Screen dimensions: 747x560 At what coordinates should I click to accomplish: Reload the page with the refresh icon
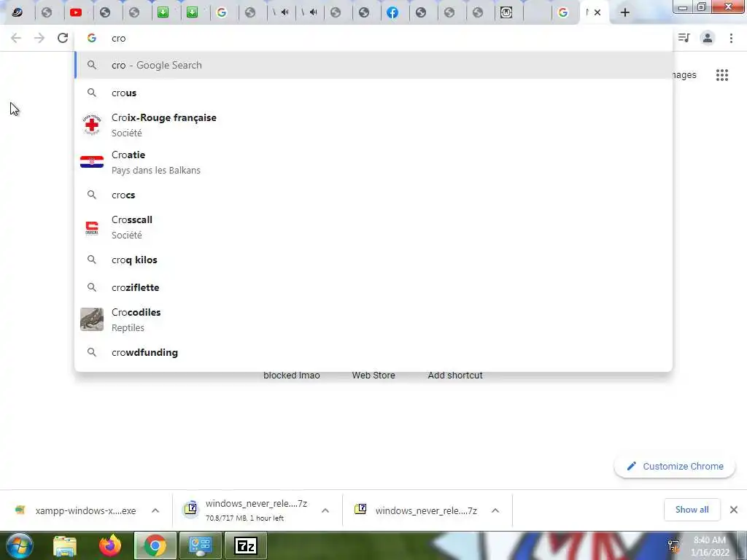(63, 38)
